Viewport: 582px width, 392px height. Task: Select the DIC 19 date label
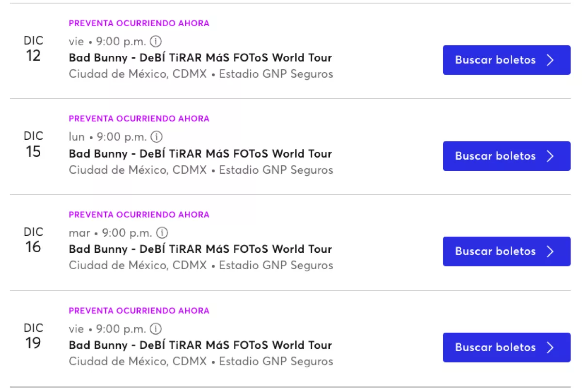click(33, 335)
